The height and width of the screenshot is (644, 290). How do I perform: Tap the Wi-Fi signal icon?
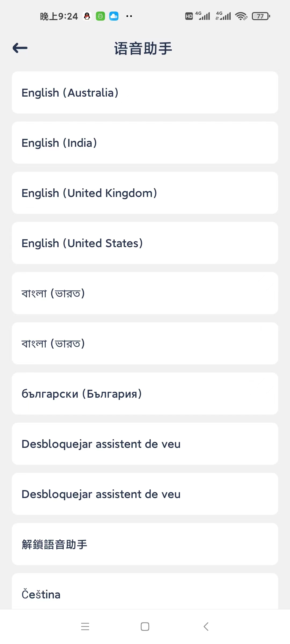pos(241,16)
